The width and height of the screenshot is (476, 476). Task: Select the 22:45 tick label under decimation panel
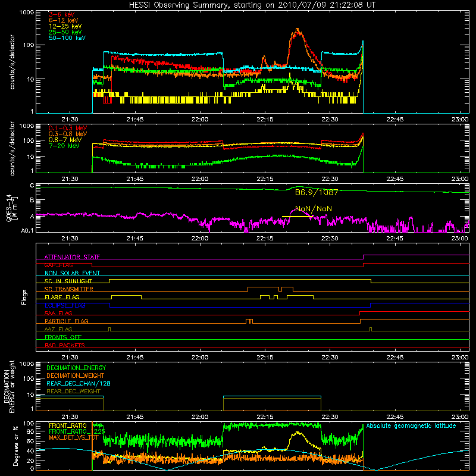pos(394,417)
